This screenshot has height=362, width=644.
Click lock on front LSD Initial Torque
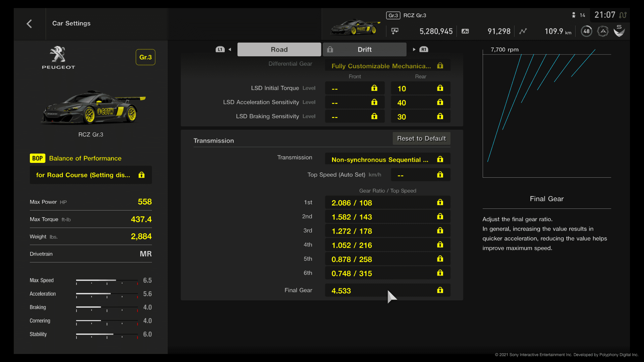(374, 88)
